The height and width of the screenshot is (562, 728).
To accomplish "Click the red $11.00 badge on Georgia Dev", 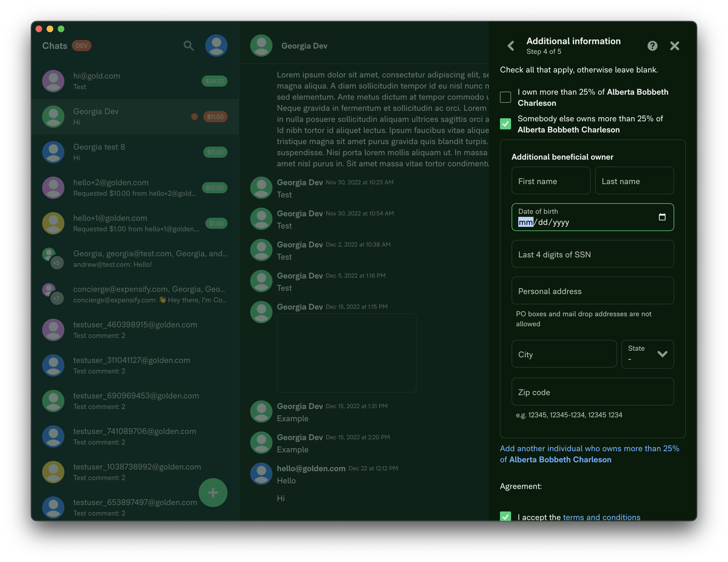I will pyautogui.click(x=215, y=117).
